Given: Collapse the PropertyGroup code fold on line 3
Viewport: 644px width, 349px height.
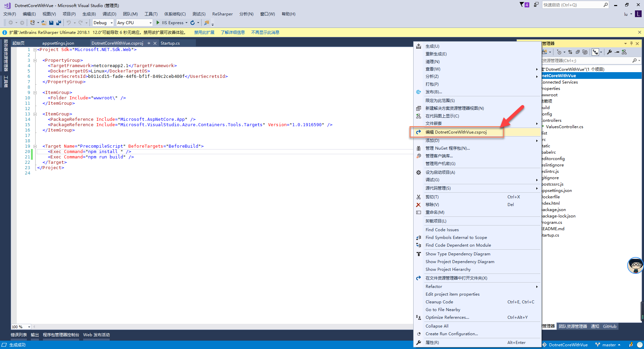Looking at the screenshot, I should (x=35, y=60).
